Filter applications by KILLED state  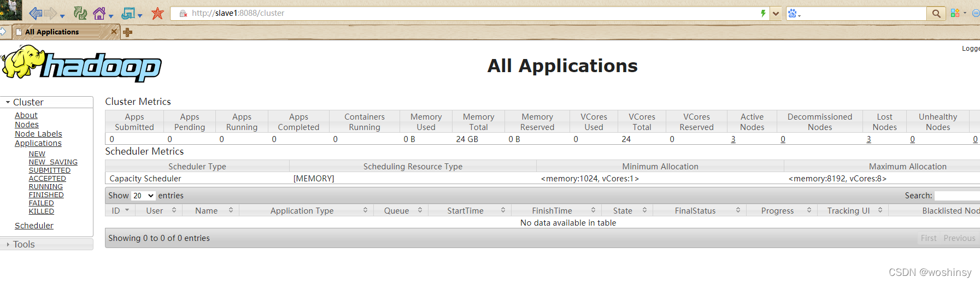click(42, 211)
